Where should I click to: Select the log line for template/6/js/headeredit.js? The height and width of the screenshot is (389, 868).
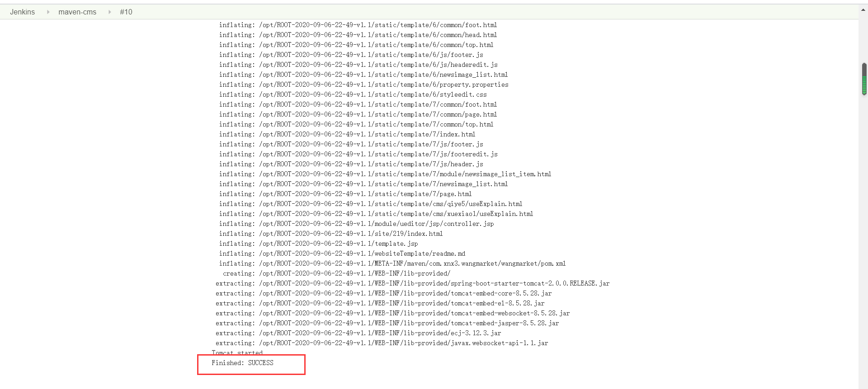tap(359, 65)
